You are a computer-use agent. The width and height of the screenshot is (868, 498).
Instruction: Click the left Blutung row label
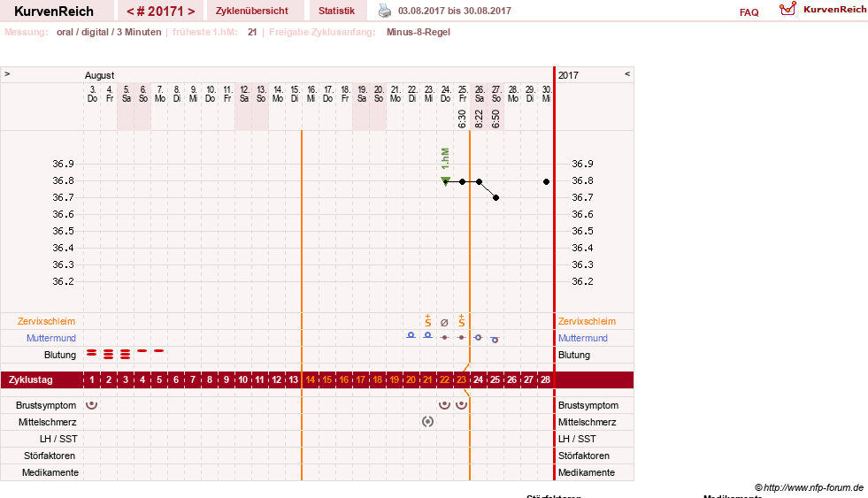pos(60,355)
